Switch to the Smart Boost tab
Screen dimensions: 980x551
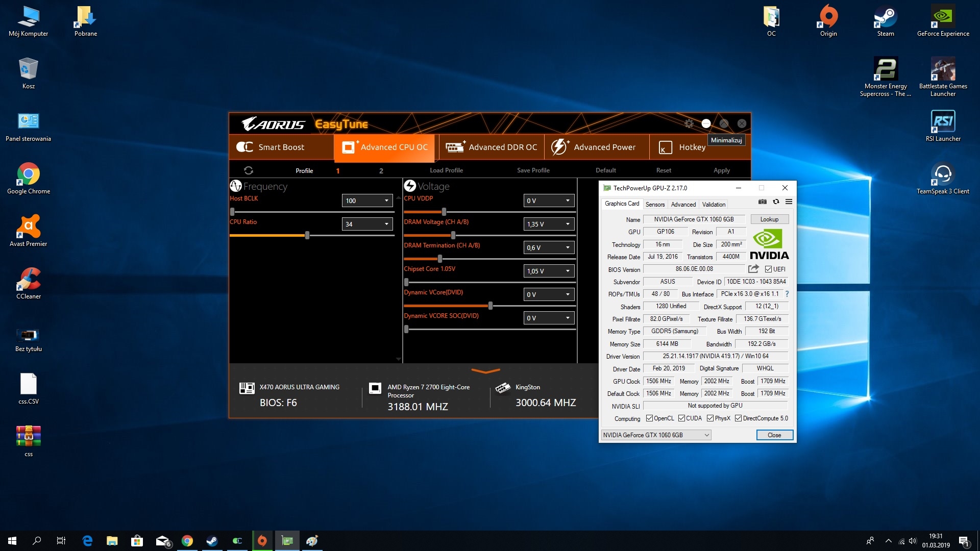281,147
